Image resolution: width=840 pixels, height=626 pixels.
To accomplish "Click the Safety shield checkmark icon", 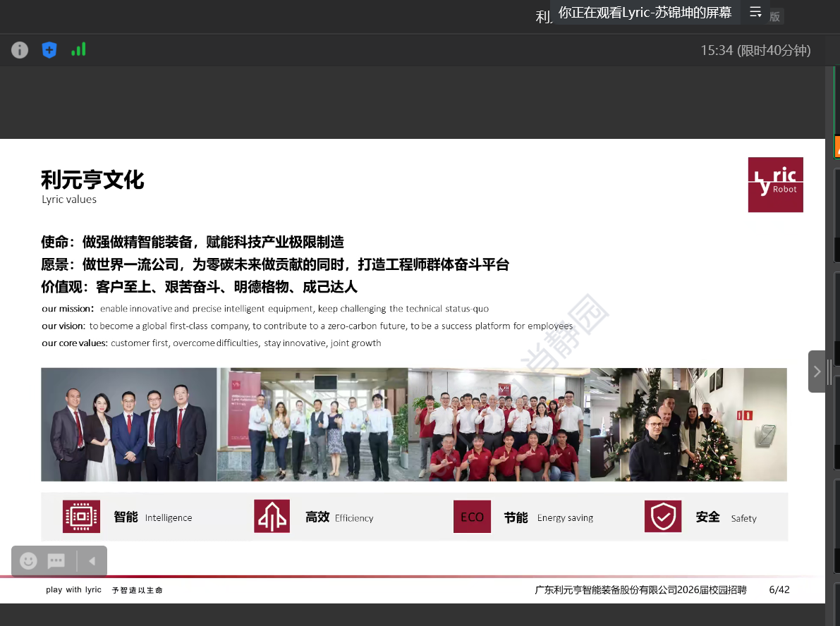I will pyautogui.click(x=663, y=517).
